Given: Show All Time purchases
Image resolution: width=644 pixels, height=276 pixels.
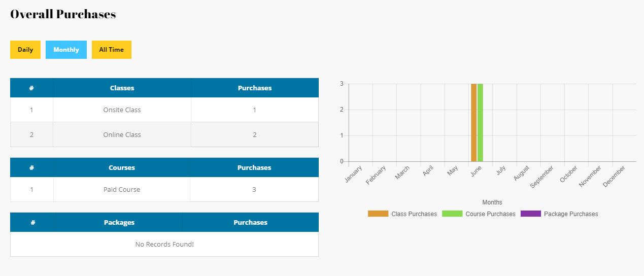Looking at the screenshot, I should [111, 50].
